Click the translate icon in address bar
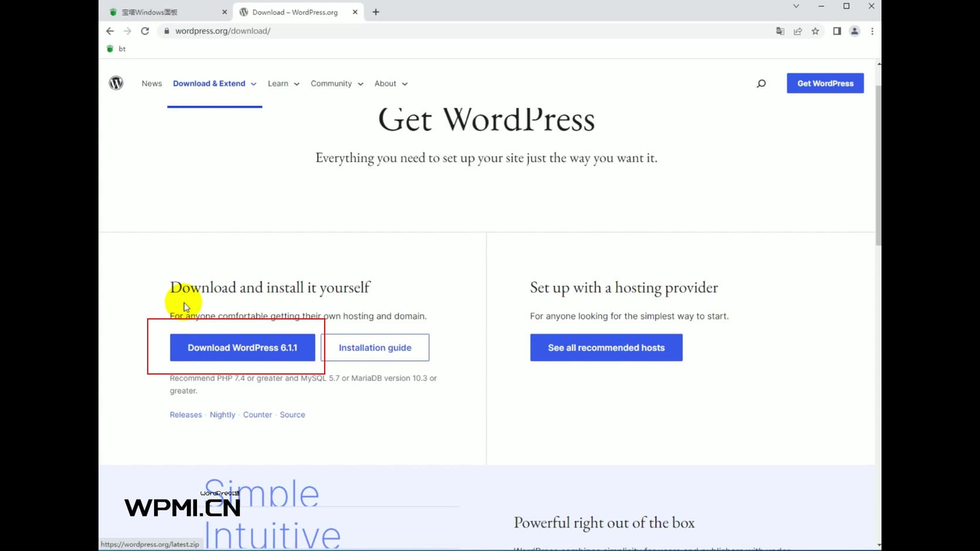The image size is (980, 551). pos(780,31)
